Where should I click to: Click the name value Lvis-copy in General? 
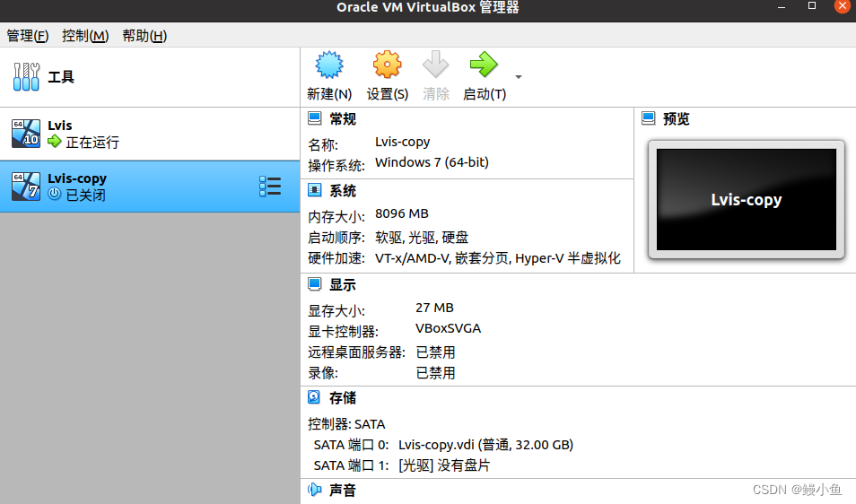[402, 143]
